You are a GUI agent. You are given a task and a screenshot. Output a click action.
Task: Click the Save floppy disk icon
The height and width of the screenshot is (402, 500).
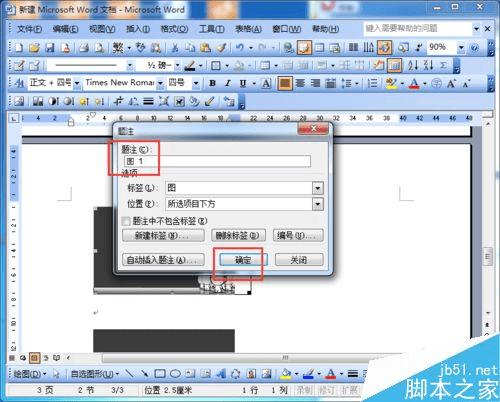point(50,48)
